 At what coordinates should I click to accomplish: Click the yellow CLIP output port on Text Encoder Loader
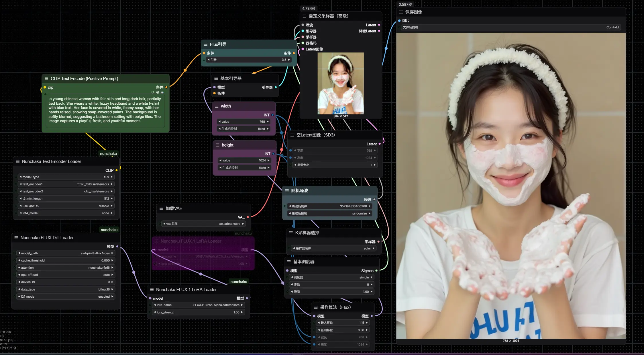coord(117,170)
